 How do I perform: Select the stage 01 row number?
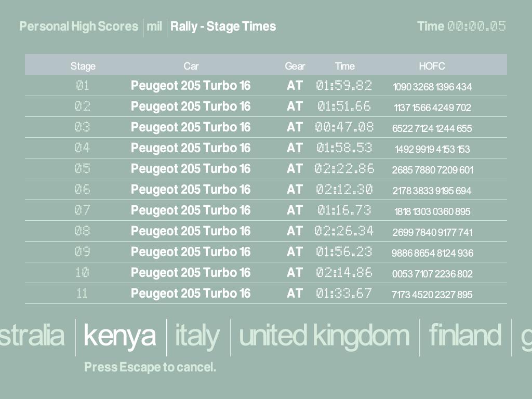82,86
